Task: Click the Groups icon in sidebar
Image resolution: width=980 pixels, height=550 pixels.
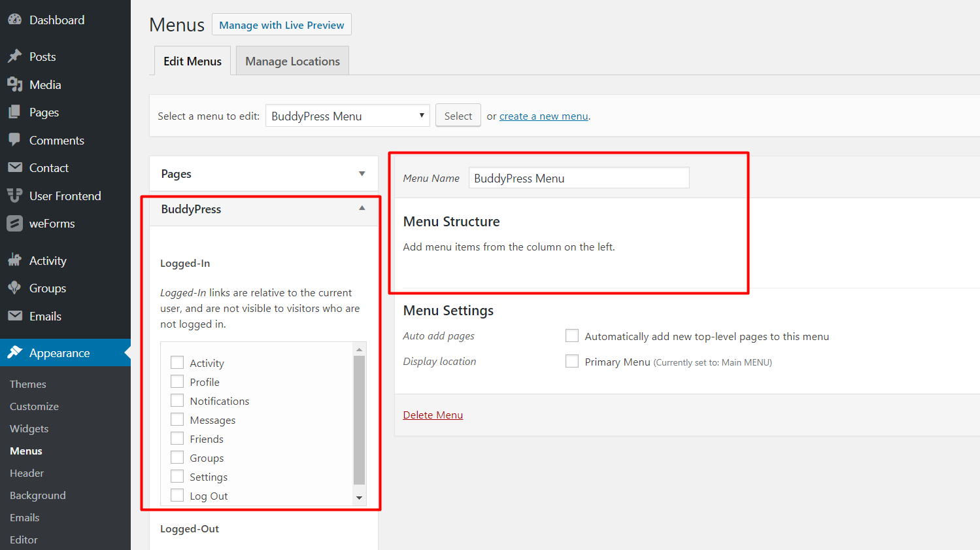Action: coord(14,288)
